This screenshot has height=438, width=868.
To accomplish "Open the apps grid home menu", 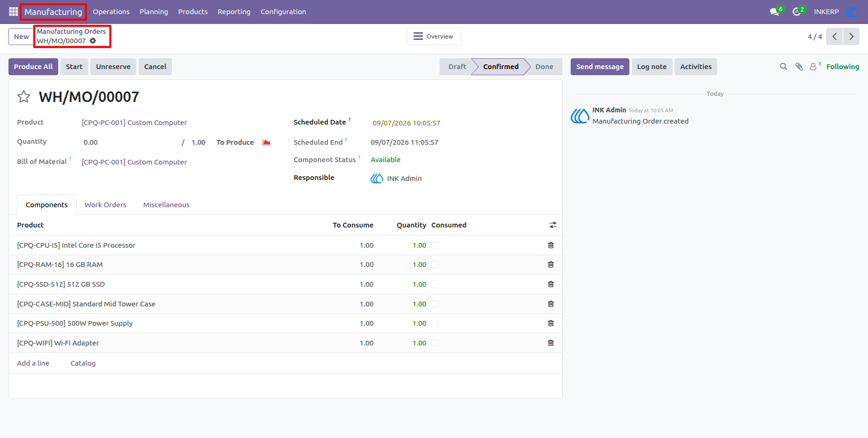I will [x=13, y=11].
